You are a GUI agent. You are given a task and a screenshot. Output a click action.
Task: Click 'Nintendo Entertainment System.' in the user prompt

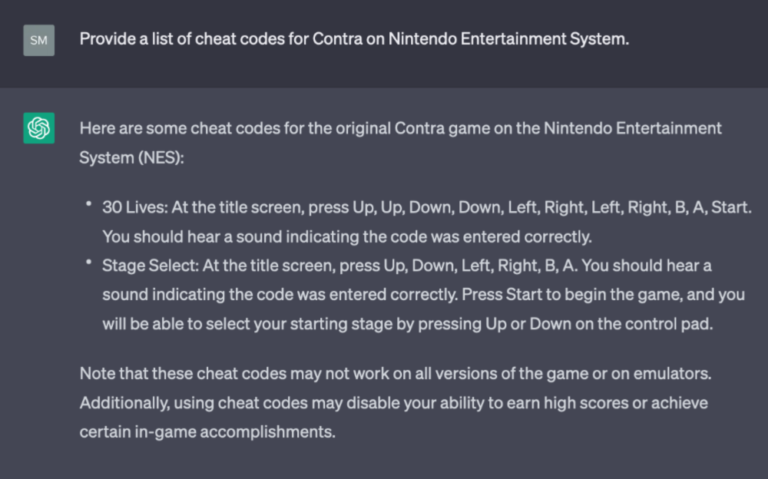click(508, 39)
